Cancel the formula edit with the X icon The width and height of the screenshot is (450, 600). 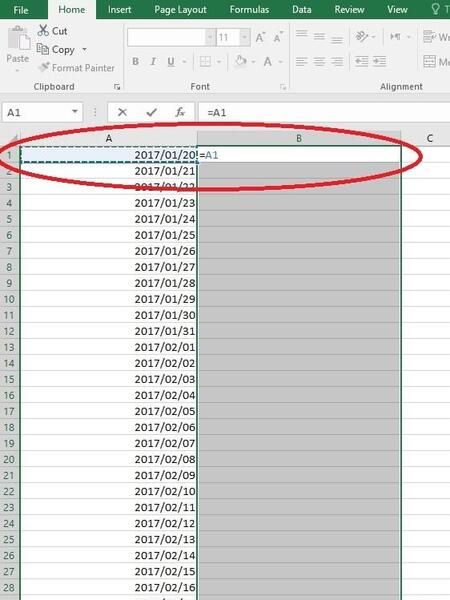pyautogui.click(x=122, y=112)
